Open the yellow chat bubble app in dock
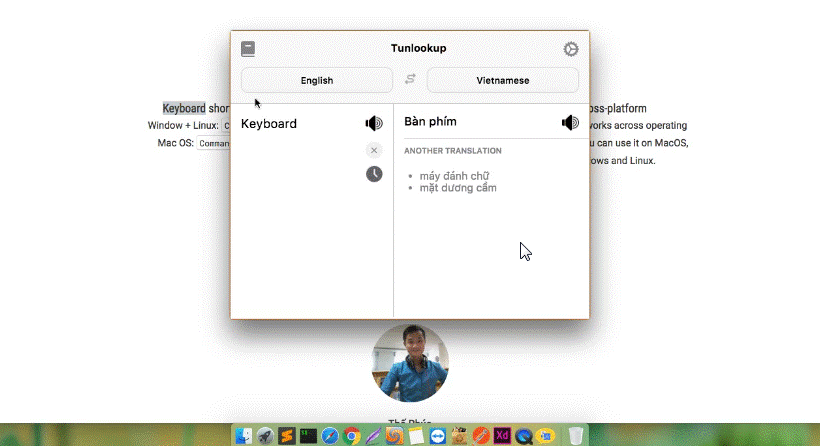The height and width of the screenshot is (446, 820). point(546,436)
